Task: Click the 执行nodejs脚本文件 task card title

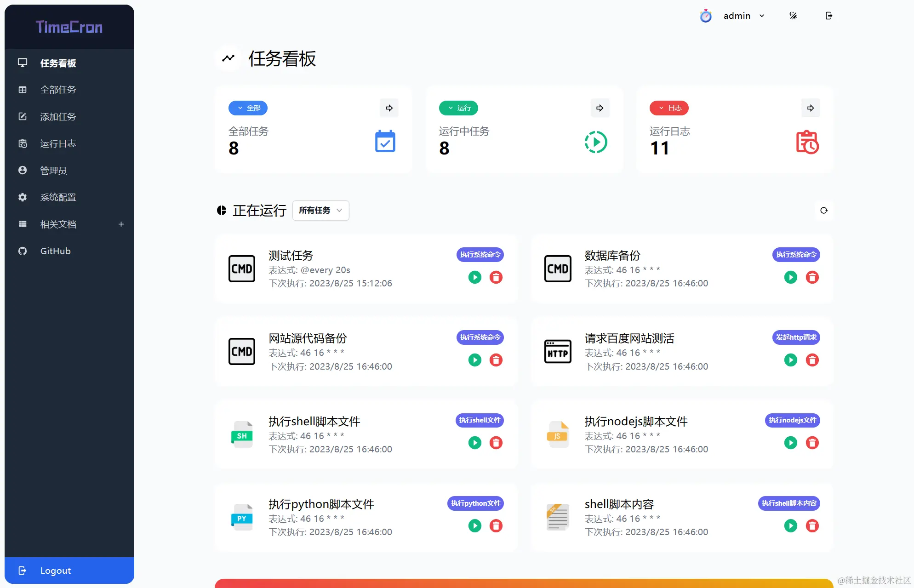Action: click(x=635, y=422)
